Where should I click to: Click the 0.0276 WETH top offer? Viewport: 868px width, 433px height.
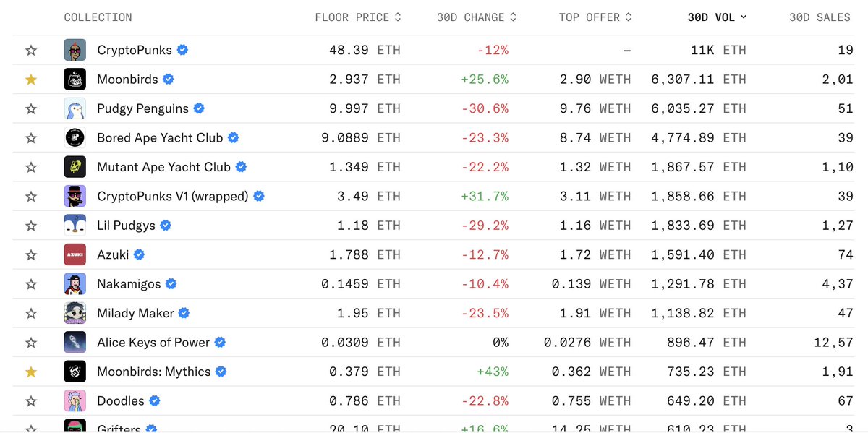click(587, 343)
